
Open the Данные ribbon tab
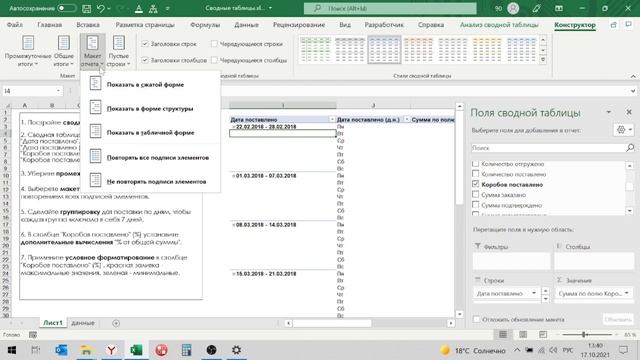click(247, 25)
